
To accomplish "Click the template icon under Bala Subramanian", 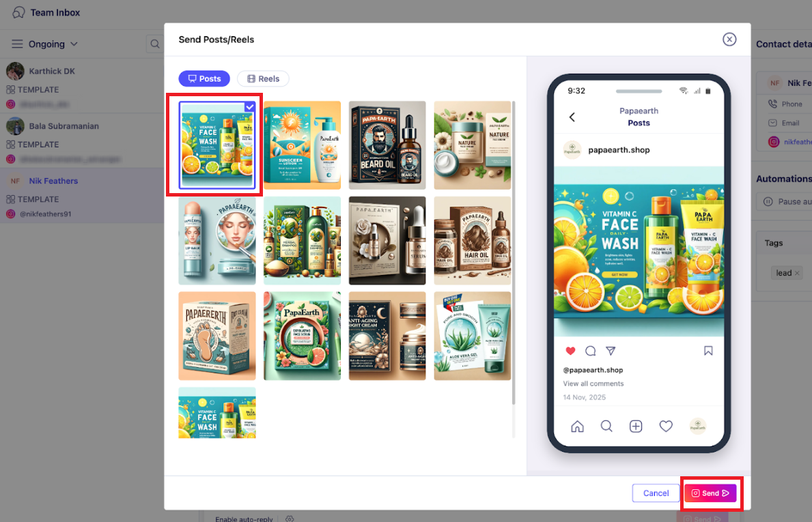I will (x=10, y=145).
